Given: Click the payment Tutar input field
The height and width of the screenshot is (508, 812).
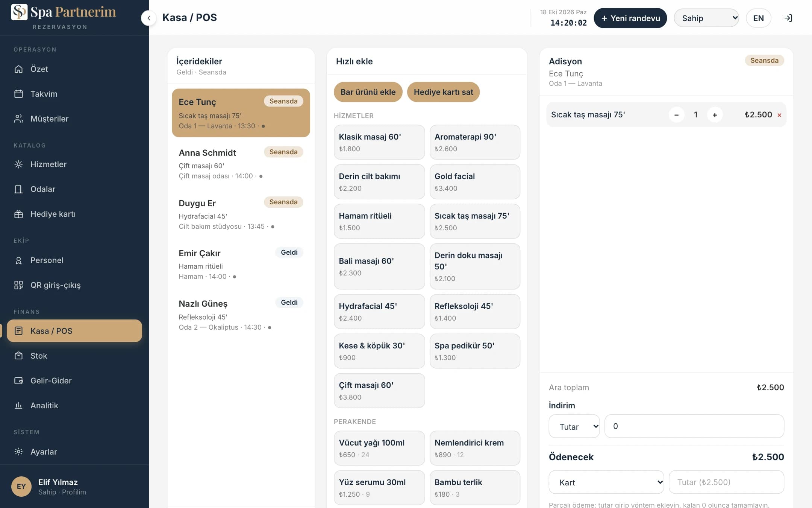Looking at the screenshot, I should [x=726, y=482].
